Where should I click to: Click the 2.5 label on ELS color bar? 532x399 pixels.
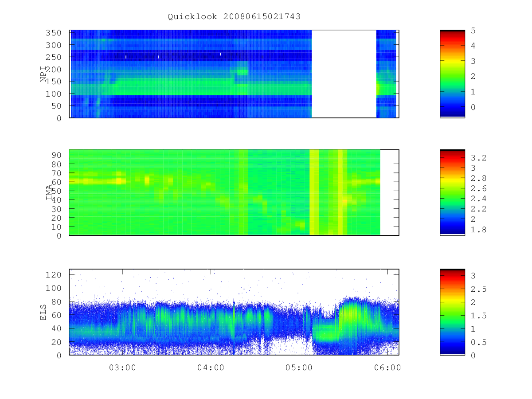click(x=479, y=289)
